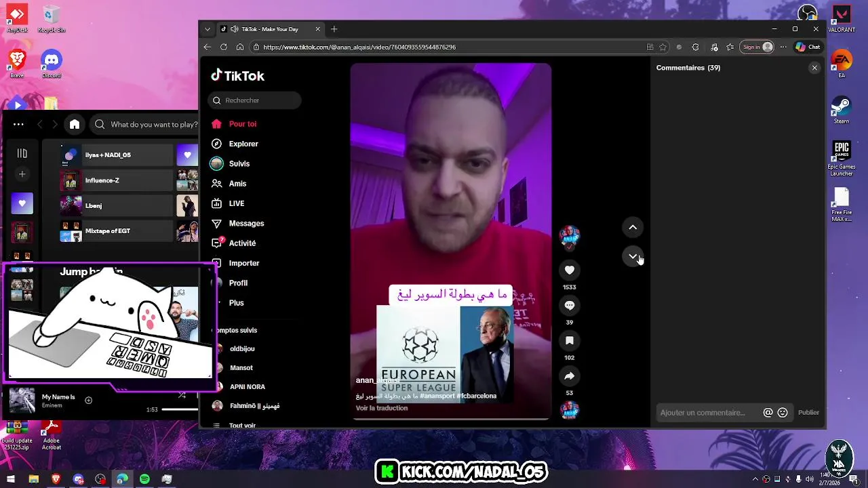The width and height of the screenshot is (868, 488).
Task: Open creator avatar beside the video
Action: [570, 237]
